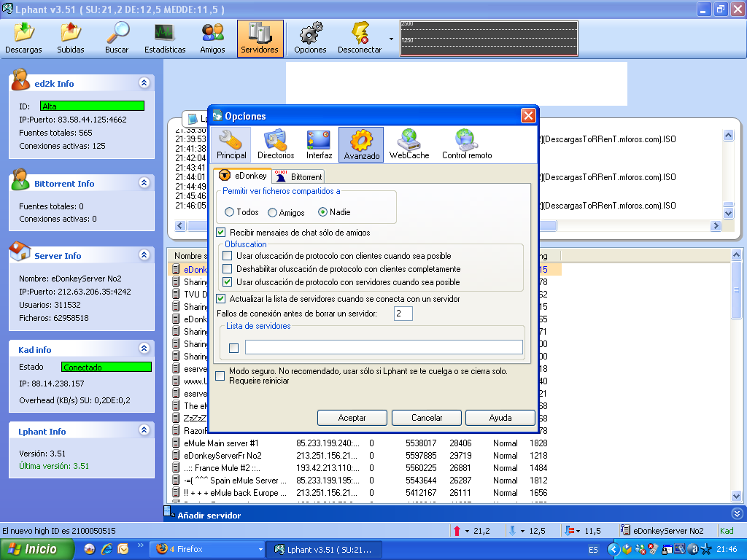Open the download speed limit dropdown
The height and width of the screenshot is (560, 747).
point(522,531)
